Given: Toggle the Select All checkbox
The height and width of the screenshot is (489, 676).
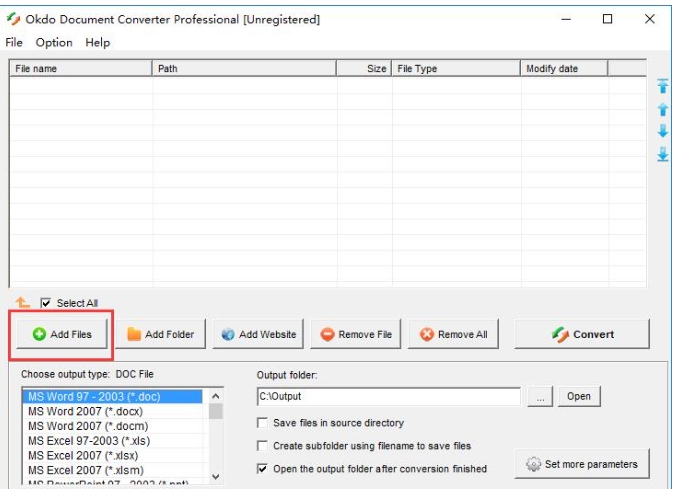Looking at the screenshot, I should (46, 303).
